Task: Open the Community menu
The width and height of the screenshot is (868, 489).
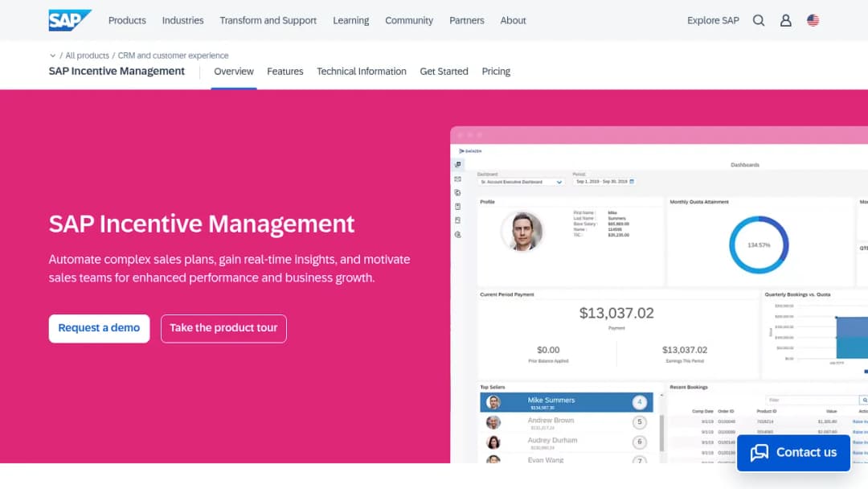Action: pyautogui.click(x=409, y=20)
